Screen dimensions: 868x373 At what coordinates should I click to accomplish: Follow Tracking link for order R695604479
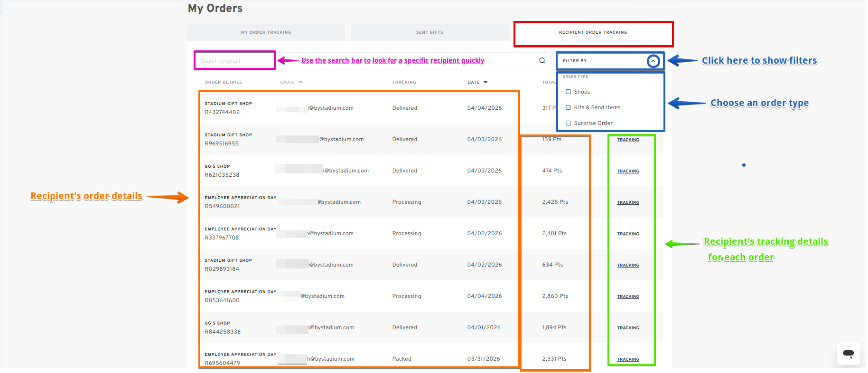pos(628,359)
